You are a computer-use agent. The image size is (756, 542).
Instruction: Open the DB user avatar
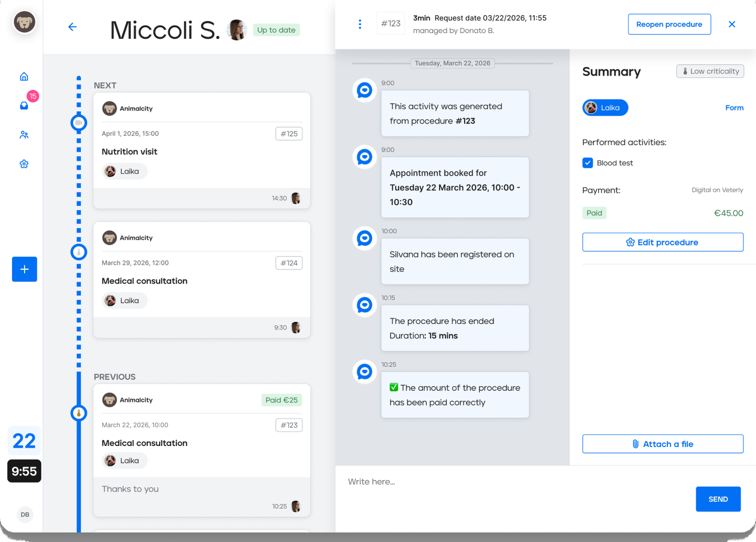(x=25, y=515)
